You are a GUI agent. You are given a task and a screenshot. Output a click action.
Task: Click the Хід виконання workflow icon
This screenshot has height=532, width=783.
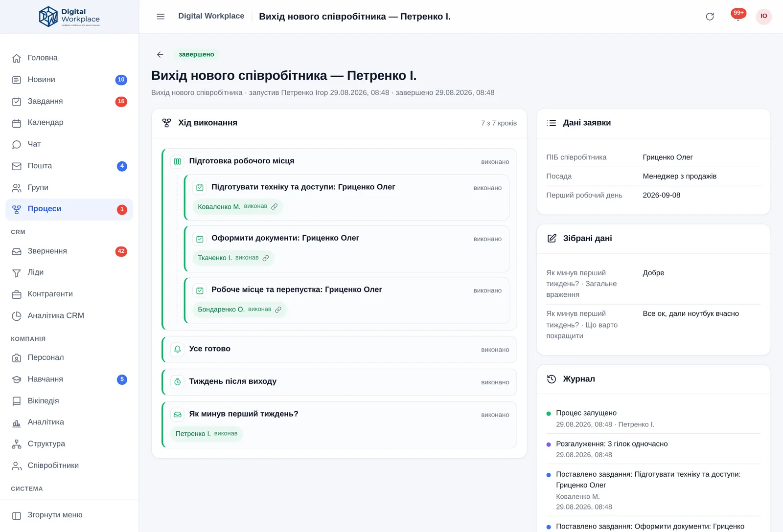point(166,123)
